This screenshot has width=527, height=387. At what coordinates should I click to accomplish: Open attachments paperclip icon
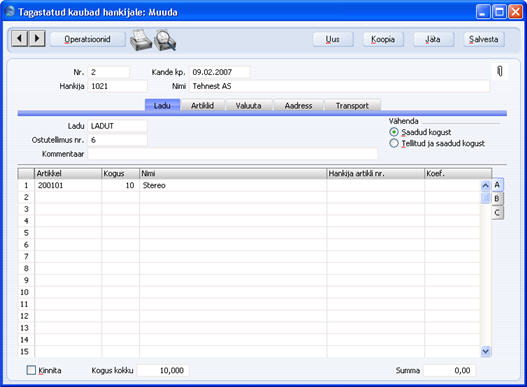pos(500,71)
